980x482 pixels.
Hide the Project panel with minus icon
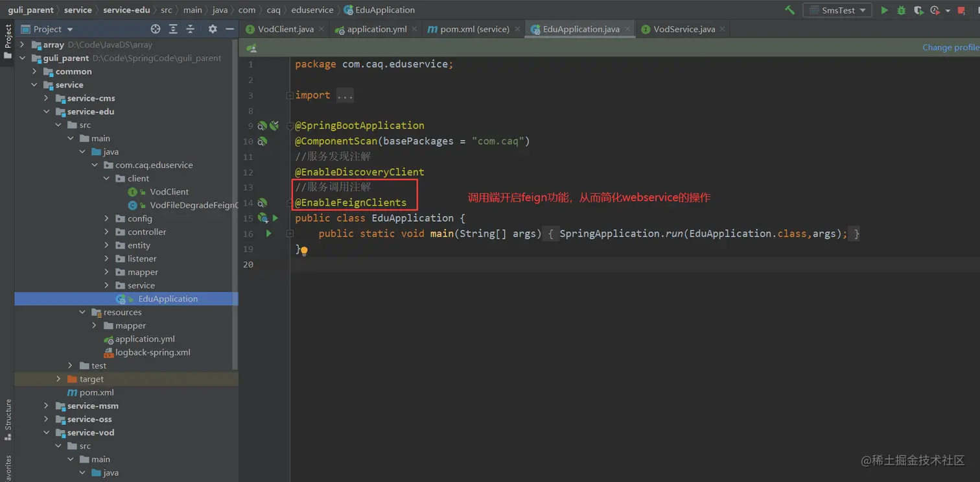click(229, 29)
